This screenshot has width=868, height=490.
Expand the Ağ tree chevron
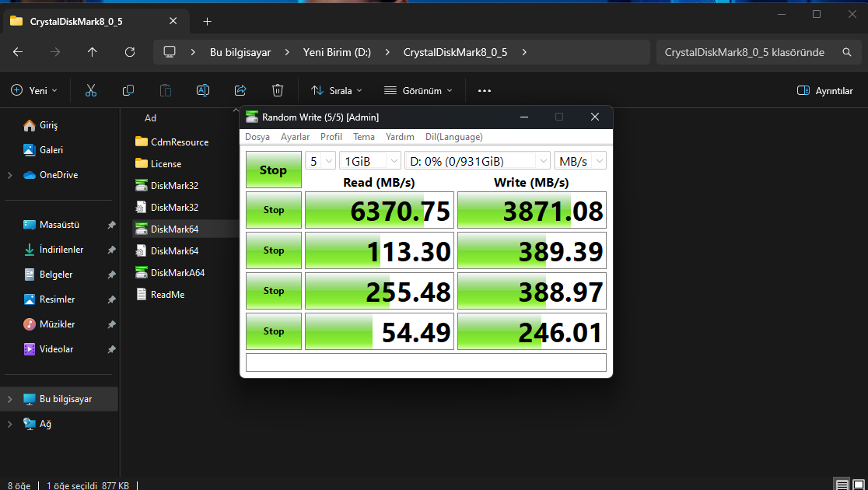(10, 424)
